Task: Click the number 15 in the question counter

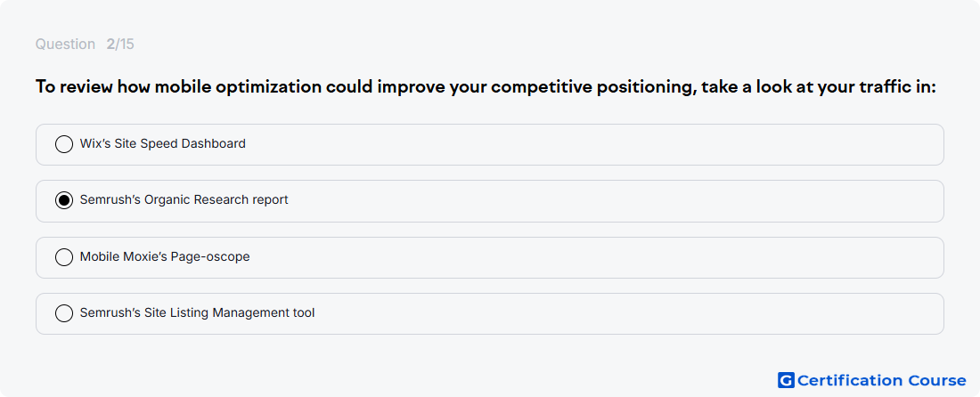Action: pos(127,45)
